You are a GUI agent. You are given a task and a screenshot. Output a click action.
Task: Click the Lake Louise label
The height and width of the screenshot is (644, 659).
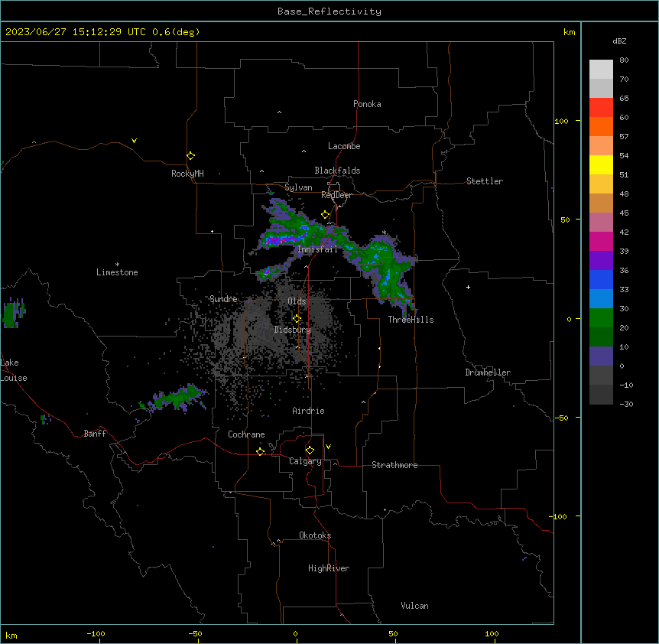[x=14, y=370]
